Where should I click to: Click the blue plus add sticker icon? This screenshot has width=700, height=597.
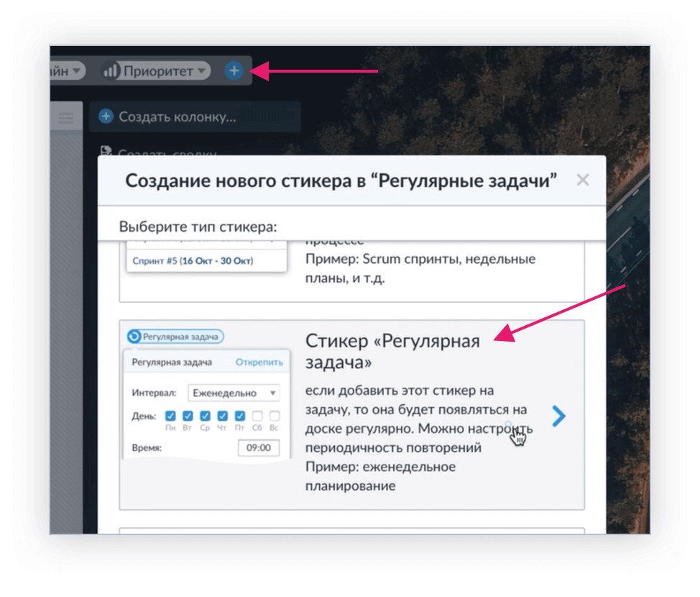coord(234,70)
